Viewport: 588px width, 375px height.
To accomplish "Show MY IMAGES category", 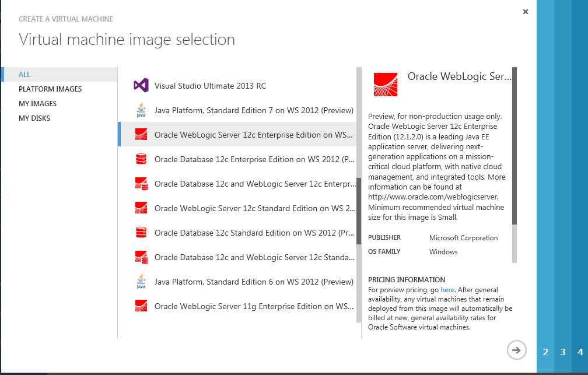I will tap(38, 104).
